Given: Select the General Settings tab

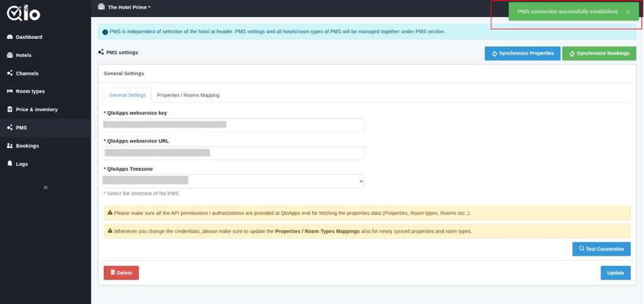Looking at the screenshot, I should pos(128,95).
